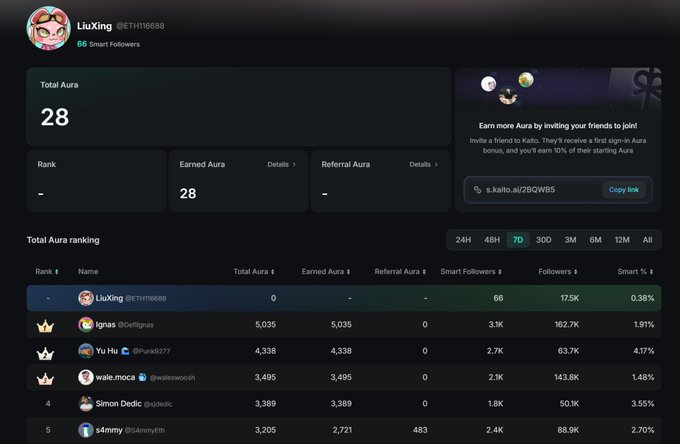680x444 pixels.
Task: Switch ranking period to 24H
Action: pyautogui.click(x=463, y=240)
